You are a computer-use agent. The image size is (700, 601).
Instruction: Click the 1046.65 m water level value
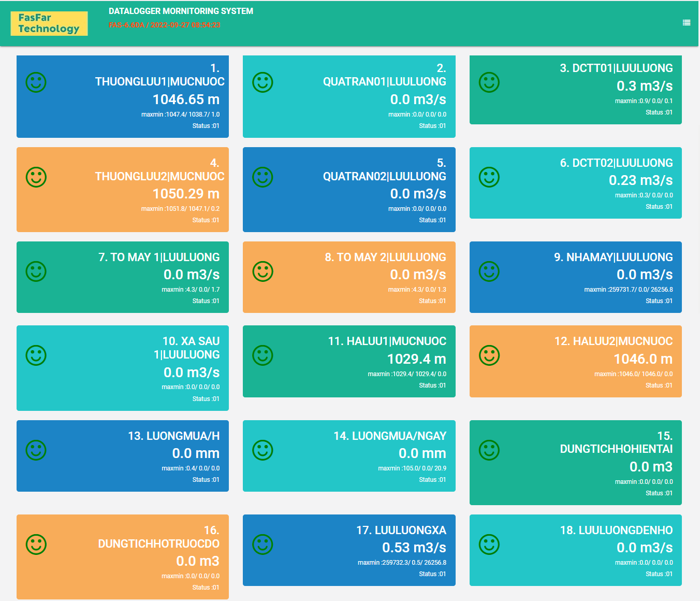point(186,99)
